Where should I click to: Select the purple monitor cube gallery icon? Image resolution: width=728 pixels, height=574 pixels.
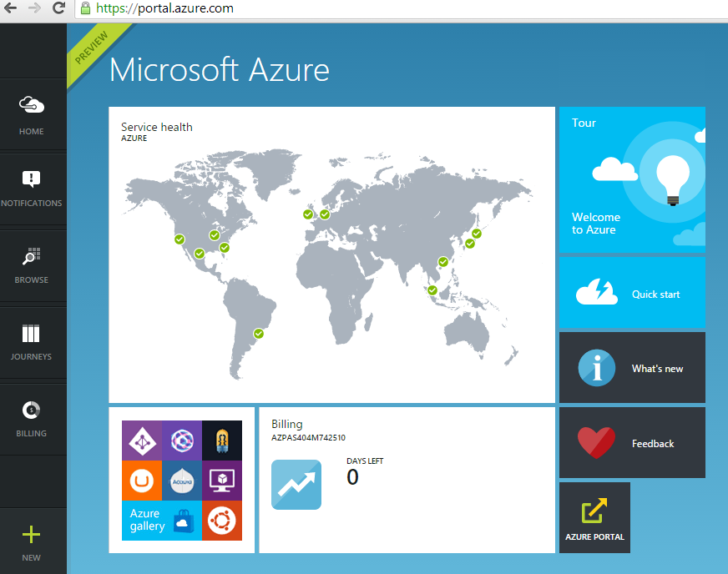[222, 481]
